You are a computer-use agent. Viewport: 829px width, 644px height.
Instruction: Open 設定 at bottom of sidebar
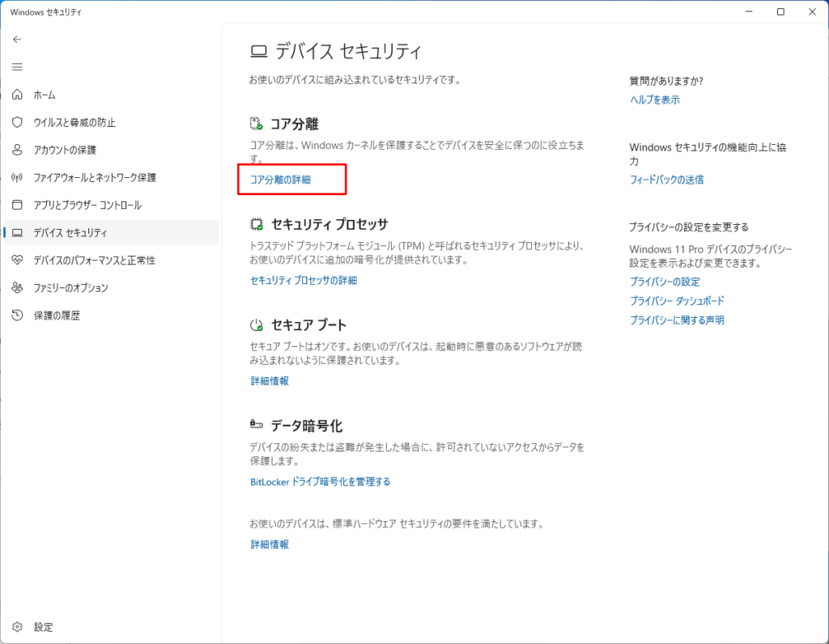click(44, 627)
